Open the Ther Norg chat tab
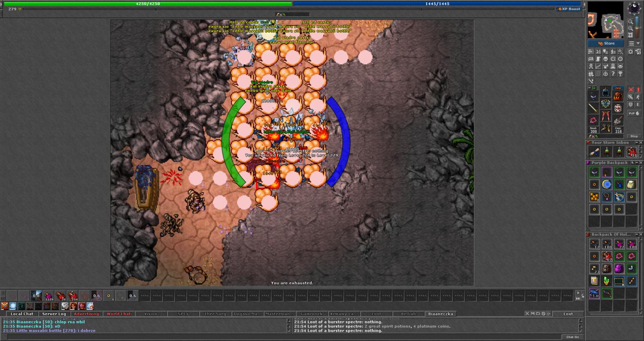 pos(215,314)
